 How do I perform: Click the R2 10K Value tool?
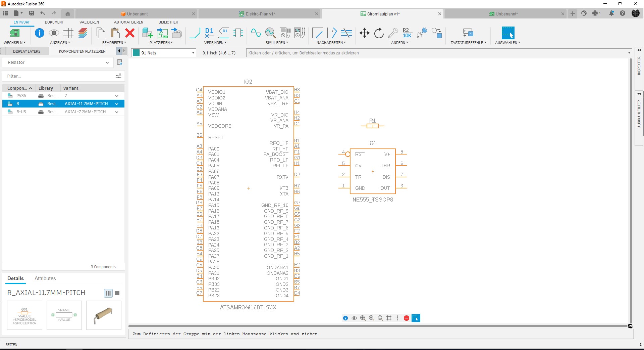pyautogui.click(x=407, y=33)
